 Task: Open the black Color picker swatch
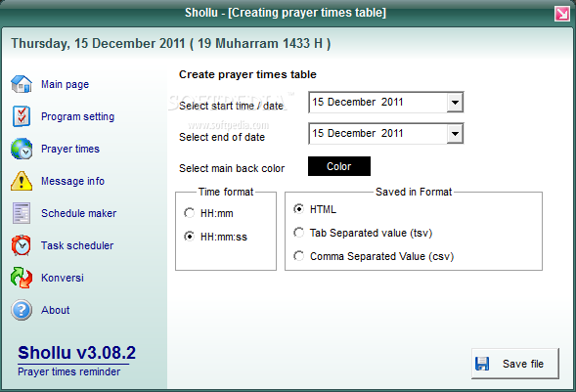coord(339,166)
